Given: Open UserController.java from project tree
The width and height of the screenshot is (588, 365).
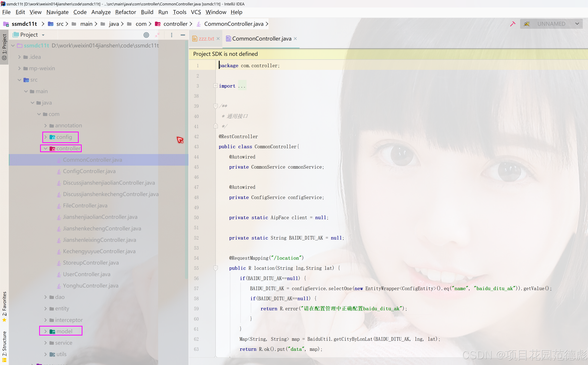Looking at the screenshot, I should point(87,274).
